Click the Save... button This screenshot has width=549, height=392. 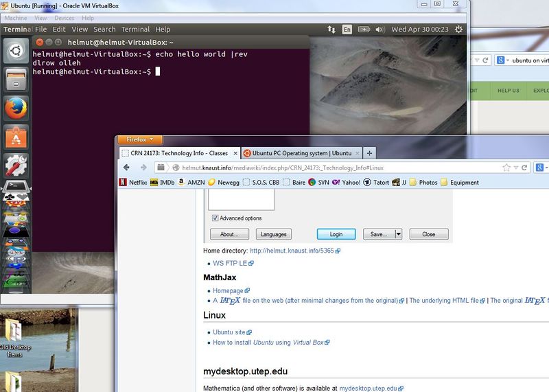point(379,234)
